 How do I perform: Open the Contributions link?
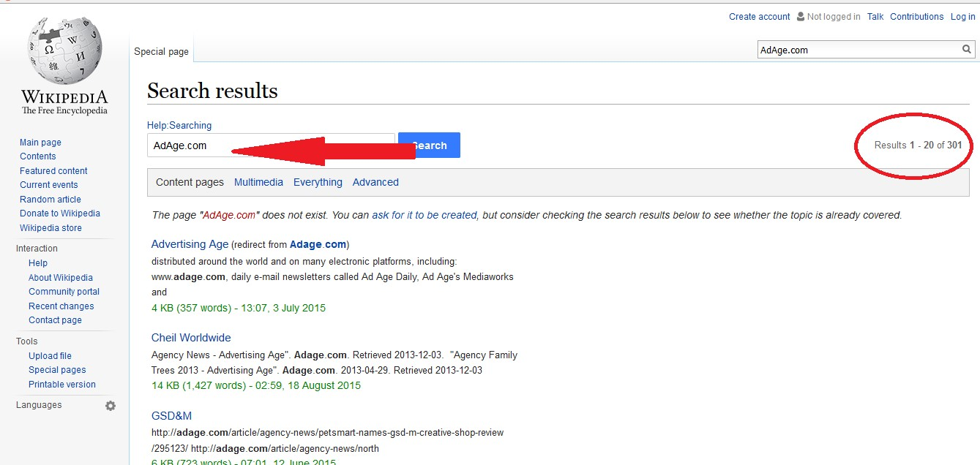tap(917, 17)
